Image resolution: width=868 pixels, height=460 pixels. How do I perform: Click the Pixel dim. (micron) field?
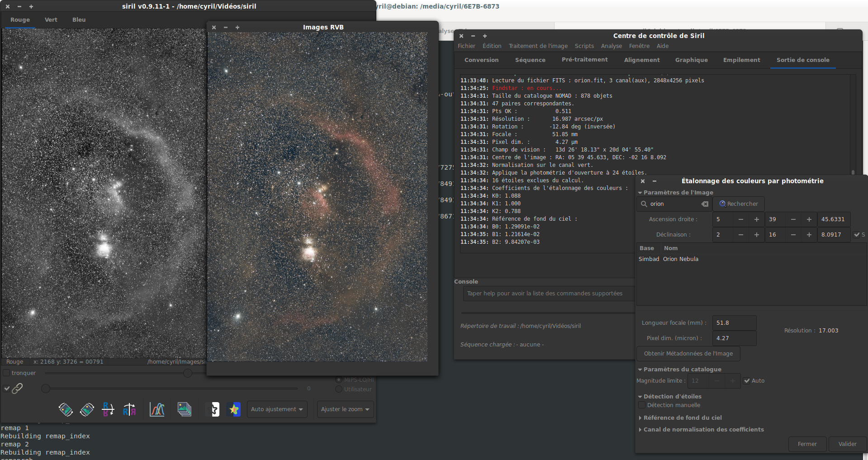tap(734, 338)
